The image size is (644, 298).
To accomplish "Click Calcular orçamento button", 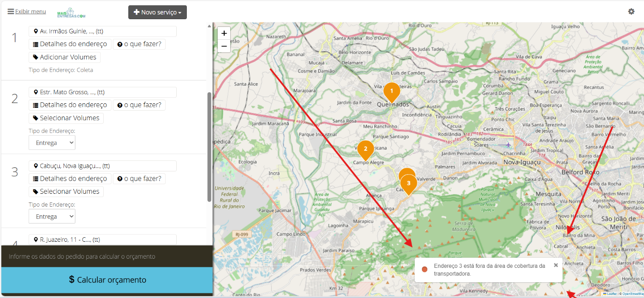I will pyautogui.click(x=107, y=280).
